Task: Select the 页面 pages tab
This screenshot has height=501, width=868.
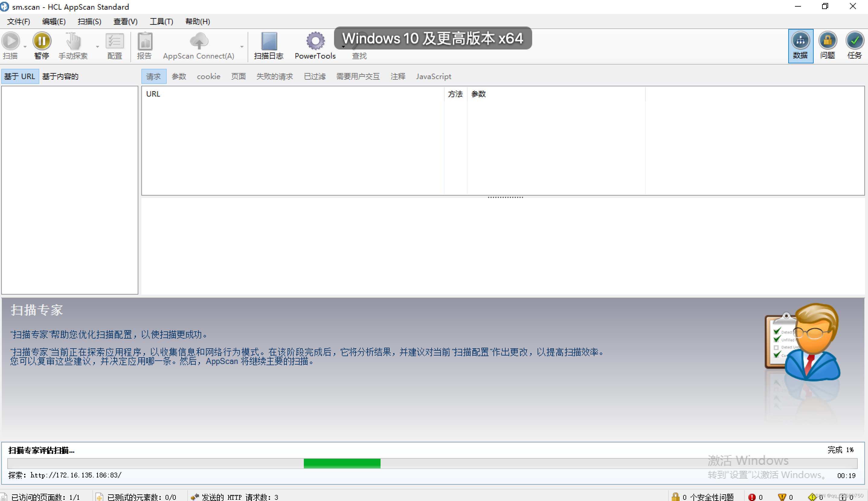Action: [x=238, y=76]
